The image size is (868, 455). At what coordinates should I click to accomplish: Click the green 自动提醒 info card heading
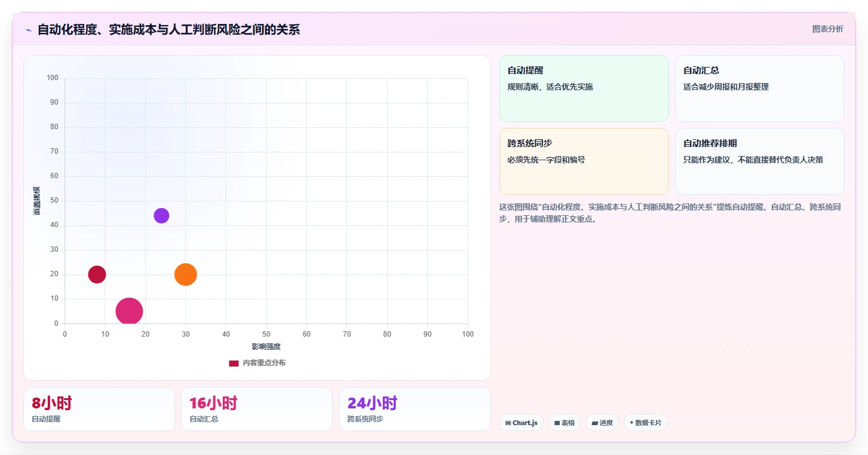tap(525, 71)
